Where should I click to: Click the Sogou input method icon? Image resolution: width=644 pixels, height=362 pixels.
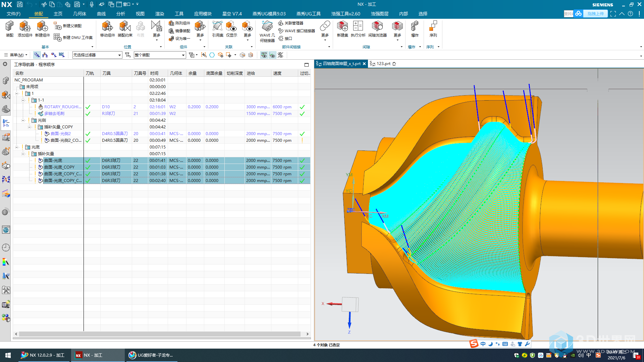click(x=474, y=344)
